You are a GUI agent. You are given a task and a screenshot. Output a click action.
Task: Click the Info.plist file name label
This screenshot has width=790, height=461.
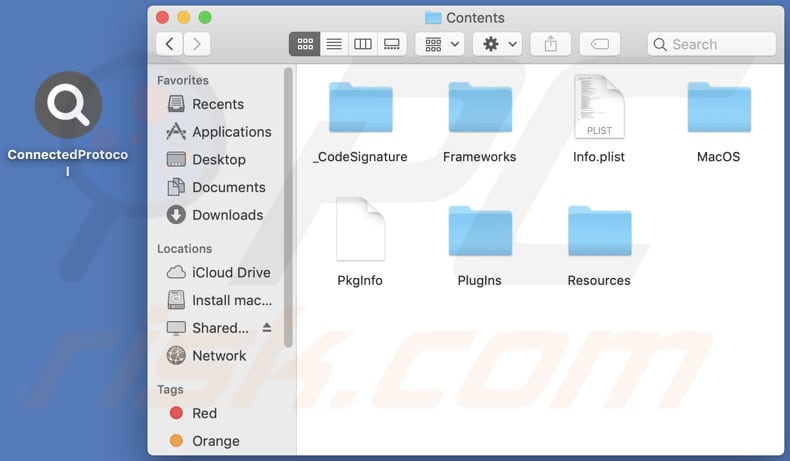(599, 157)
